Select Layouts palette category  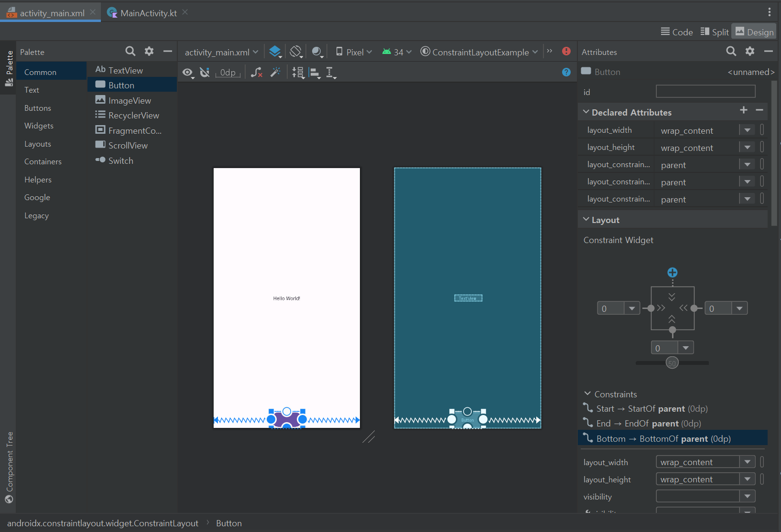click(52, 144)
